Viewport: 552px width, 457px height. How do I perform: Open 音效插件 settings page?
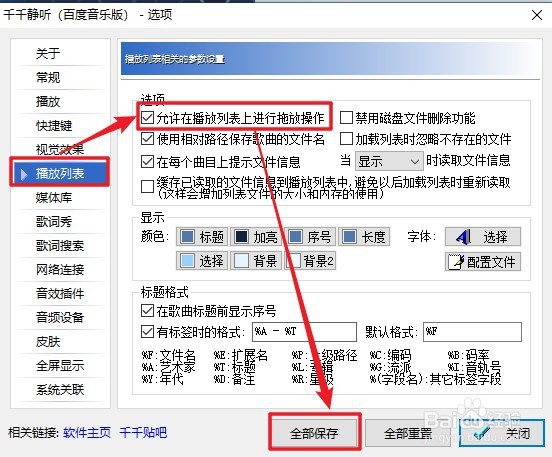[59, 293]
